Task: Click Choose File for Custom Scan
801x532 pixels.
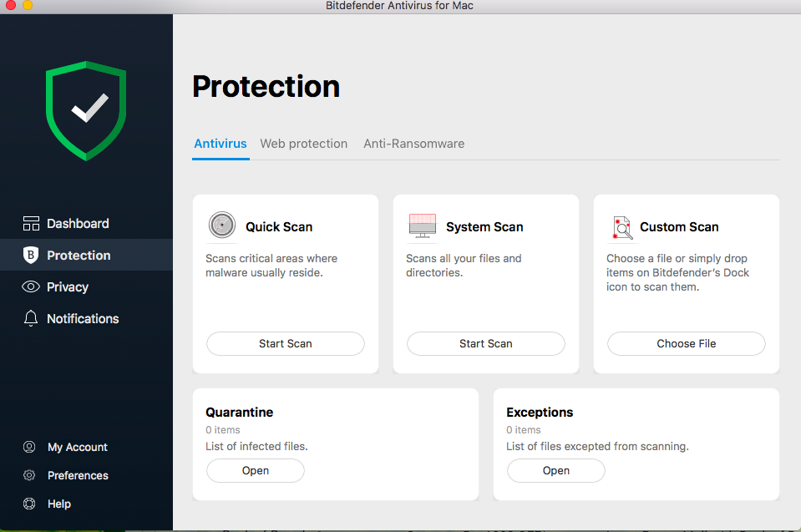Action: click(686, 343)
